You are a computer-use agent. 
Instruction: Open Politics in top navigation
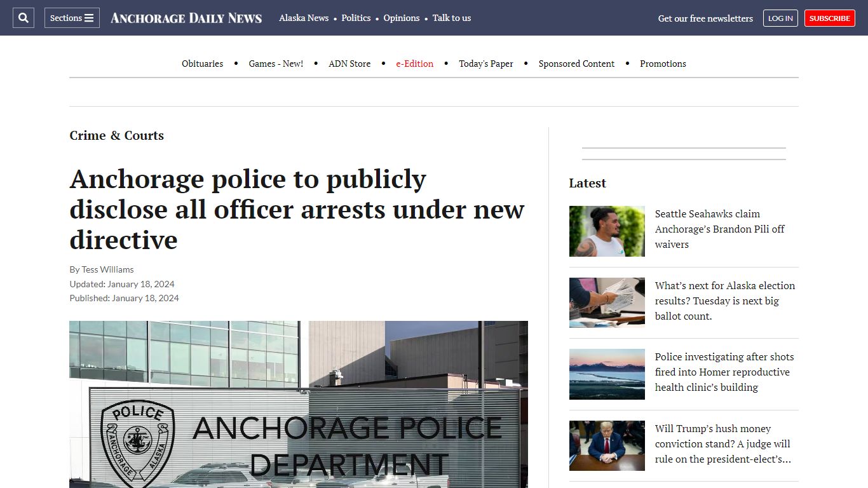tap(356, 18)
